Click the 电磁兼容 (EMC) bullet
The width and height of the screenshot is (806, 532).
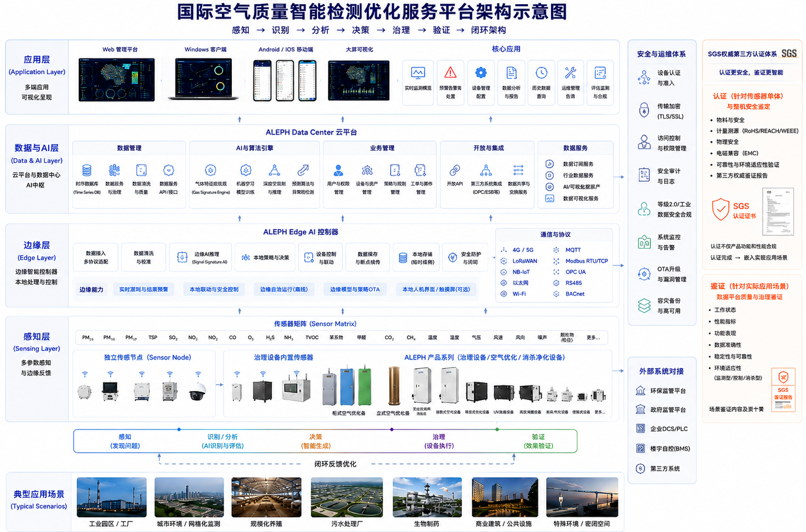click(x=737, y=153)
